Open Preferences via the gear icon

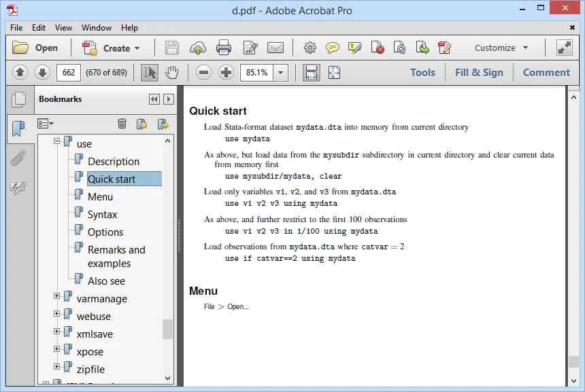[310, 48]
